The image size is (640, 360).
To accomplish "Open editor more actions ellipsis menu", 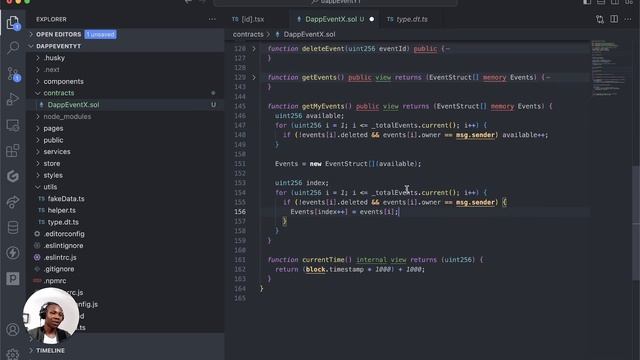I will pyautogui.click(x=628, y=19).
